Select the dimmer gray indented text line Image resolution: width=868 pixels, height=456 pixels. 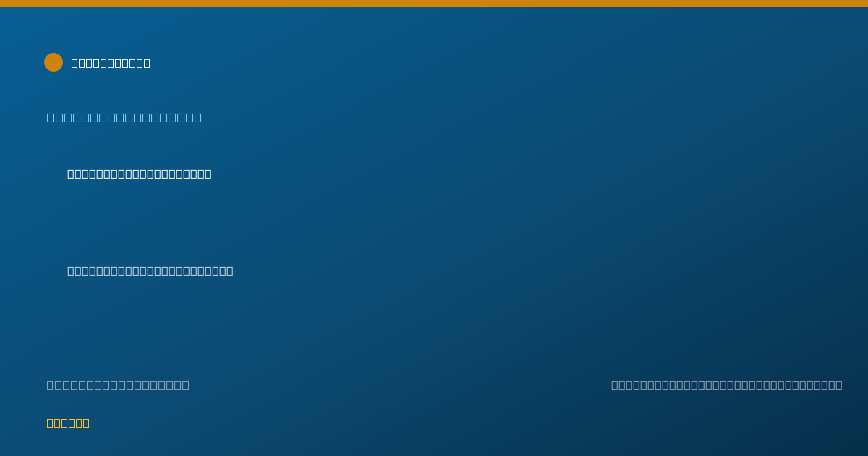click(x=150, y=271)
